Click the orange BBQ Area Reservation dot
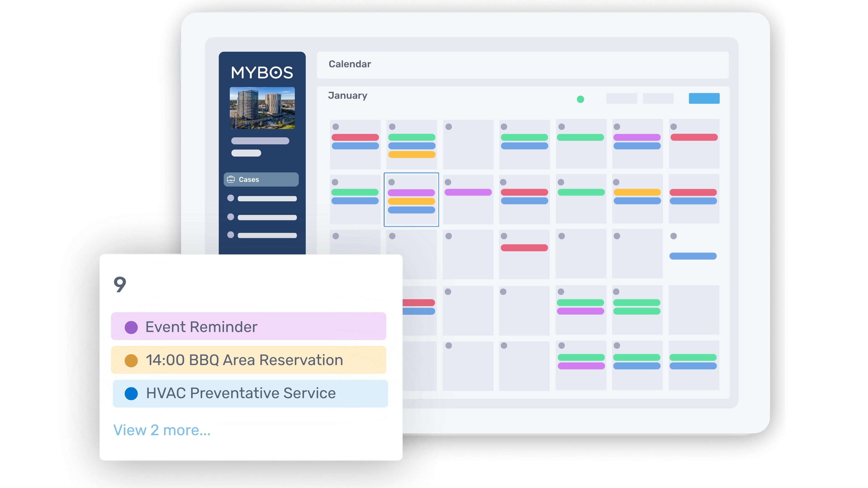The height and width of the screenshot is (488, 868). pyautogui.click(x=131, y=360)
